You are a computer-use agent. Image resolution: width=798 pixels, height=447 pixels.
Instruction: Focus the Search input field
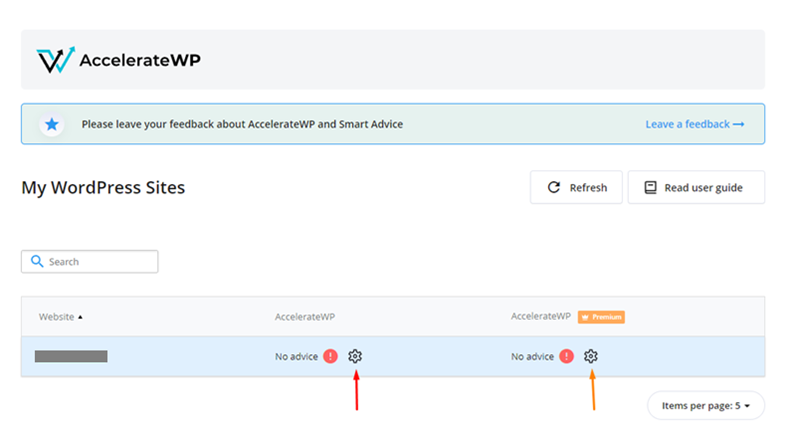[x=100, y=262]
